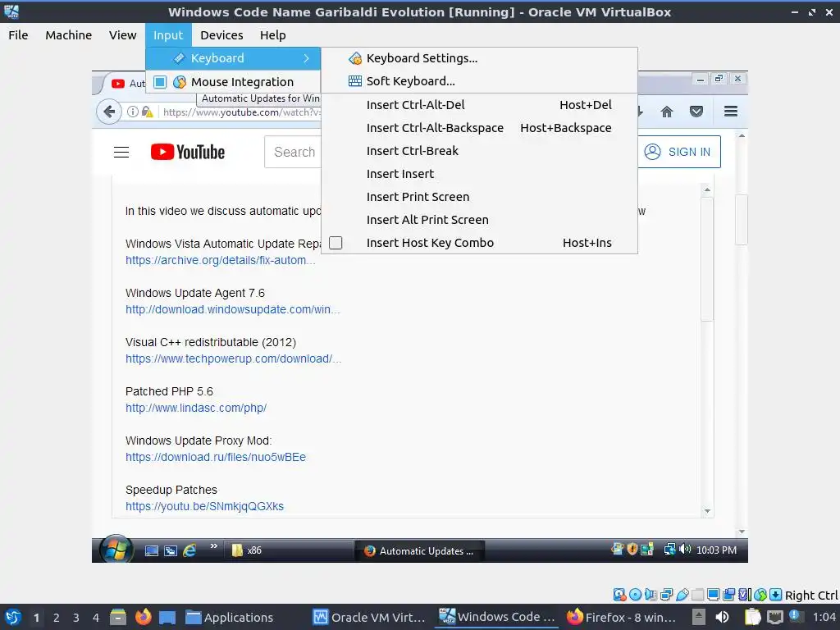The width and height of the screenshot is (840, 630).
Task: Open the Firefox hamburger menu
Action: (731, 112)
